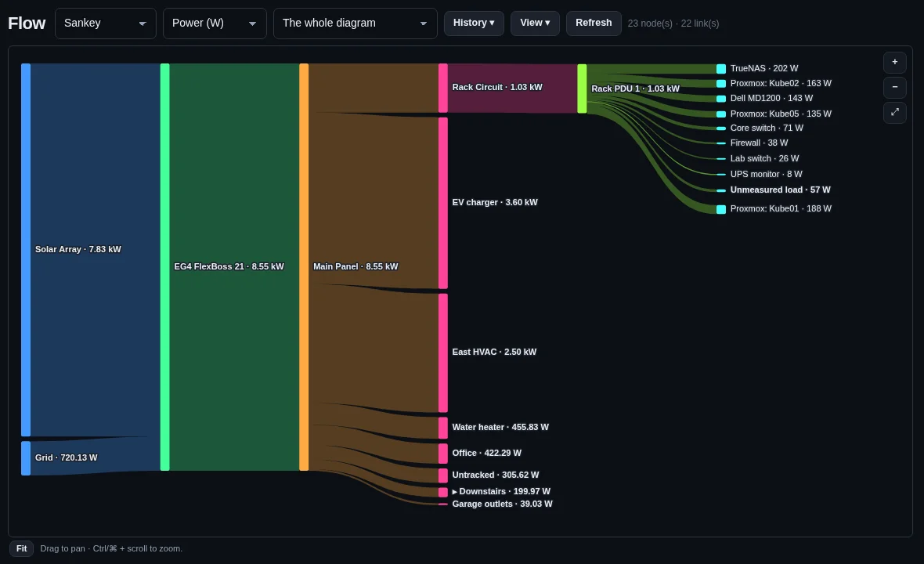Click the Main Panel 8.55 kW label

pos(356,266)
